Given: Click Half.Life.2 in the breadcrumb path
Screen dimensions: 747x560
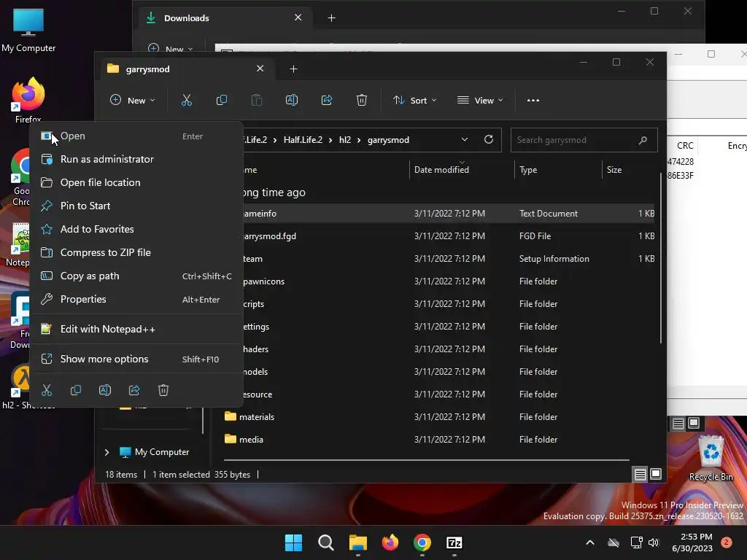Looking at the screenshot, I should 303,140.
